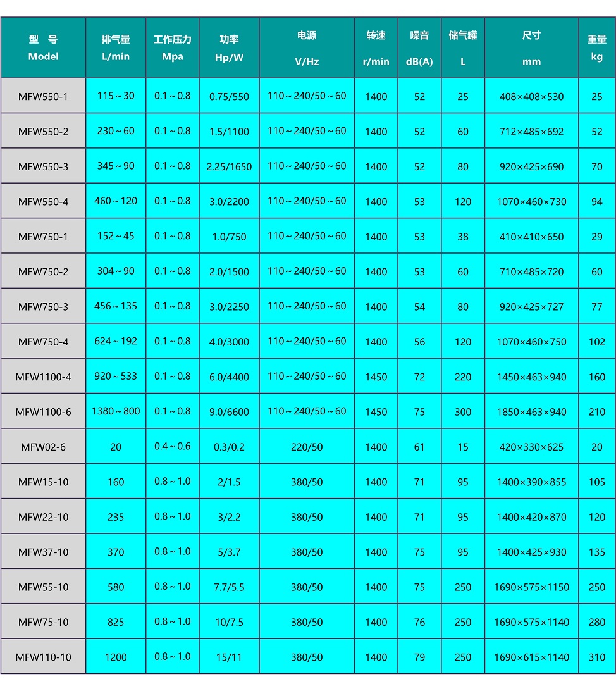Viewport: 616px width, 691px height.
Task: Click the dimension 410×410×650
Action: tap(531, 237)
